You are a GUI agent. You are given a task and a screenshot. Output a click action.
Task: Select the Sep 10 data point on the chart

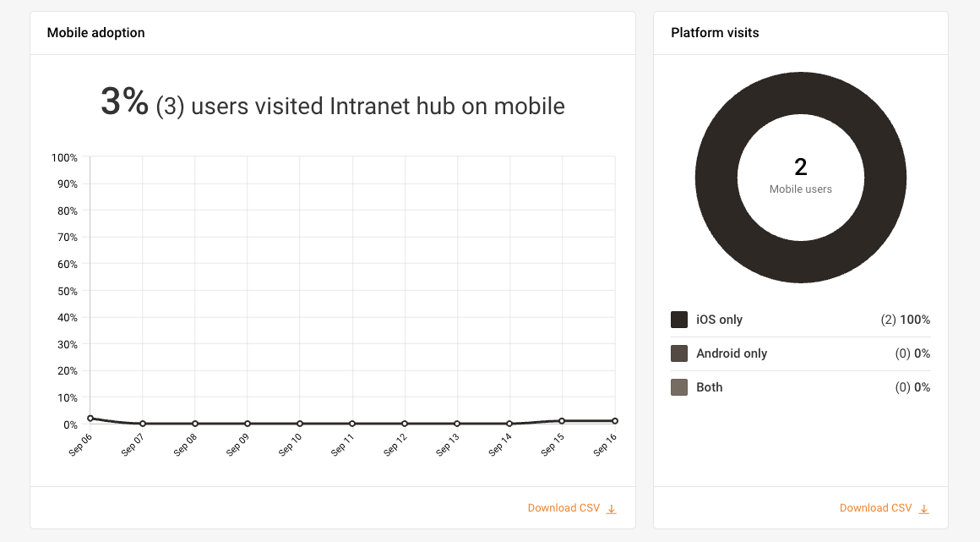[x=299, y=423]
